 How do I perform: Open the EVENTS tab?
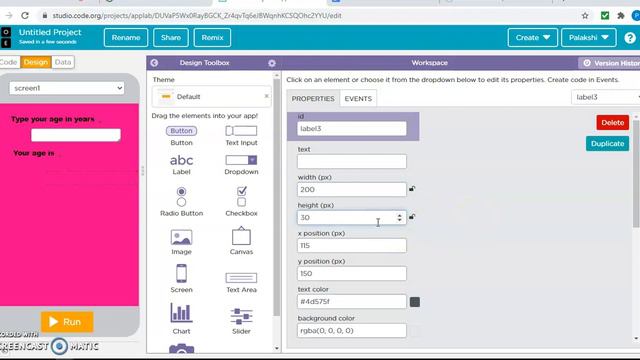click(358, 99)
